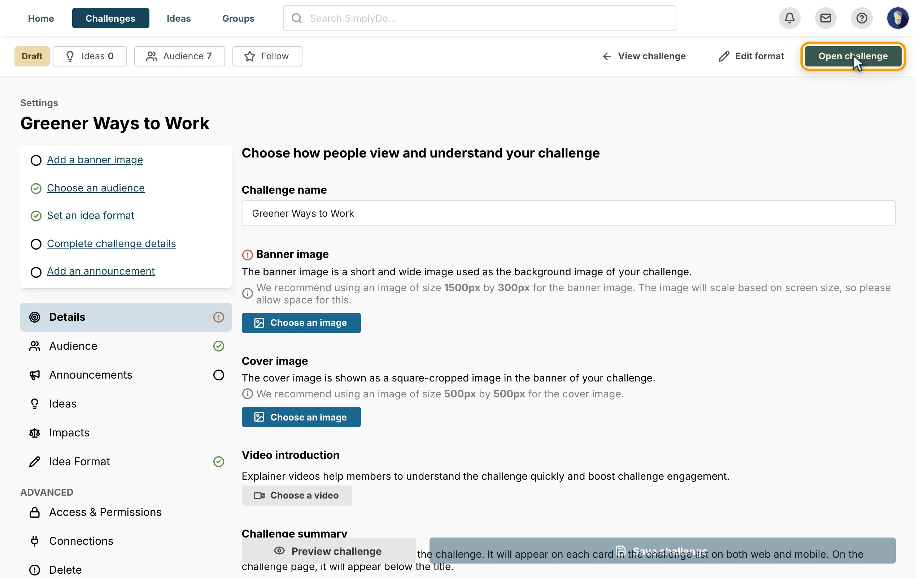Open the Details settings section
This screenshot has height=578, width=924.
tap(126, 317)
